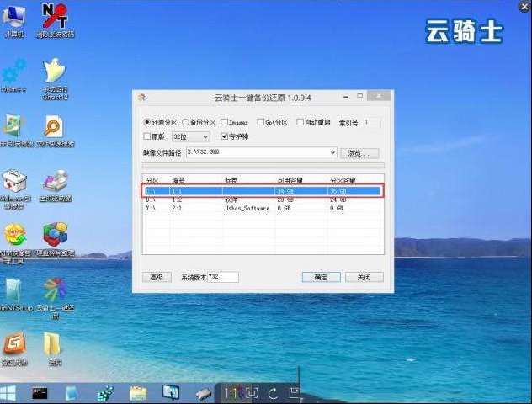Open the command prompt in the taskbar
Viewport: 532px width, 404px height.
coord(40,393)
